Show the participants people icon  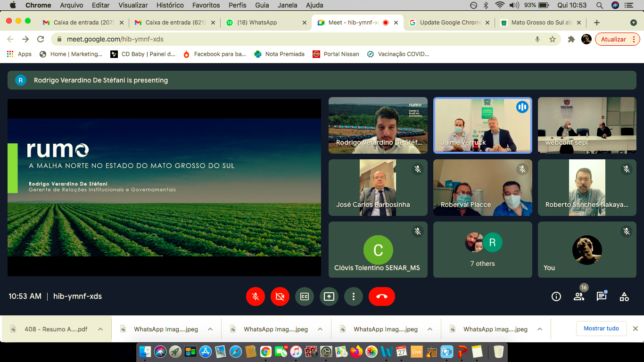(579, 296)
